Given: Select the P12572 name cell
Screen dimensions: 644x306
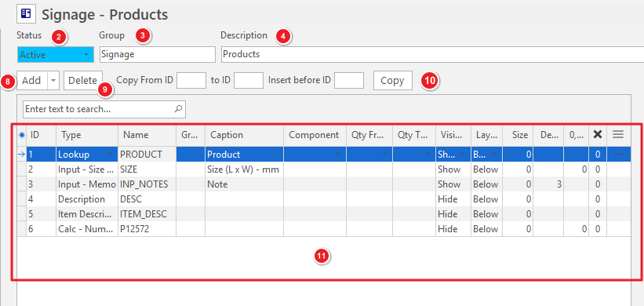Looking at the screenshot, I should click(147, 229).
